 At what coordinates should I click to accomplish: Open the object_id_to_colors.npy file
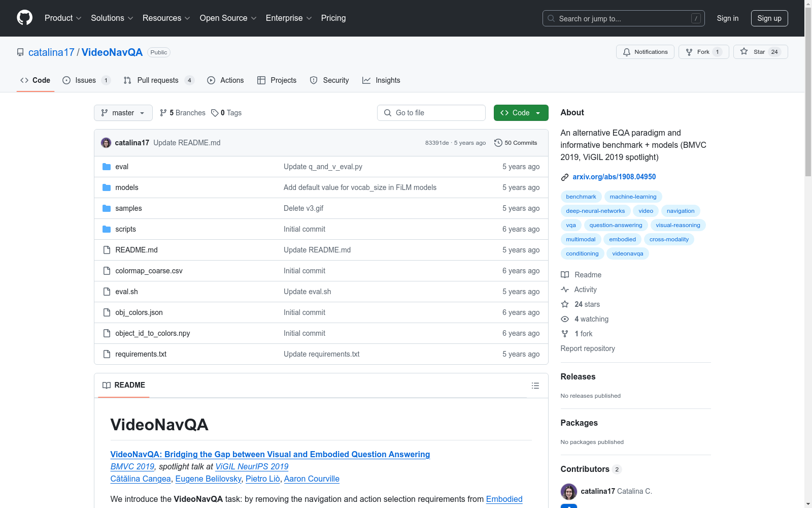click(x=153, y=333)
